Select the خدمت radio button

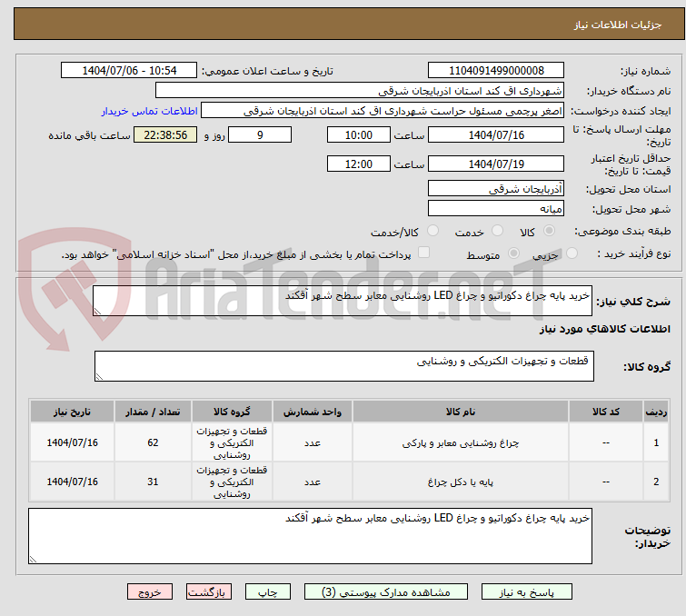[497, 231]
